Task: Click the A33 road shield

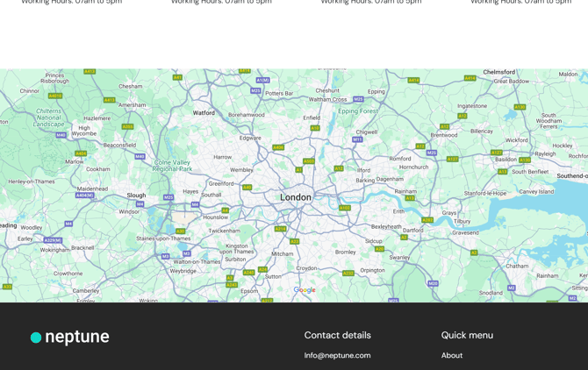Action: pos(7,287)
